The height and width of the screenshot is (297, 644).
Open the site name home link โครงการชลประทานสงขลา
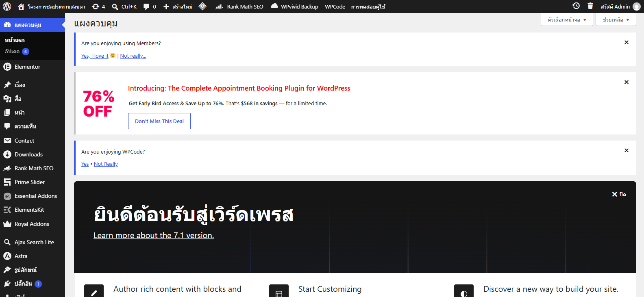[52, 7]
